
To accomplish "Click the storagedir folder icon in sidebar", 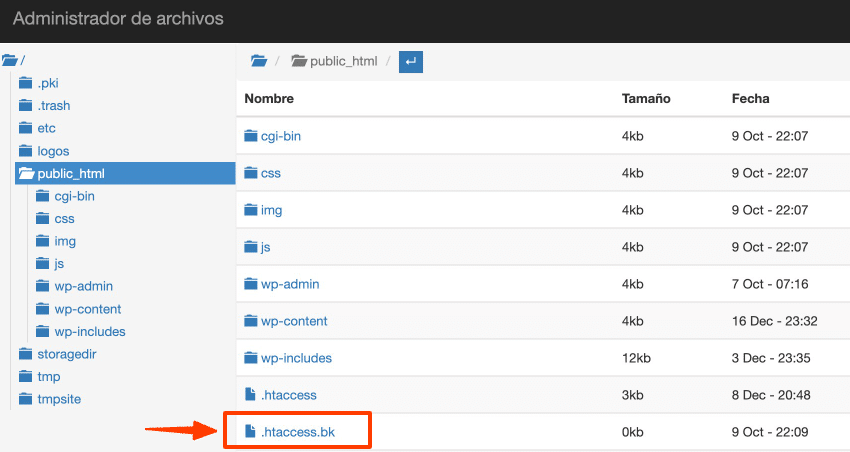I will [26, 354].
